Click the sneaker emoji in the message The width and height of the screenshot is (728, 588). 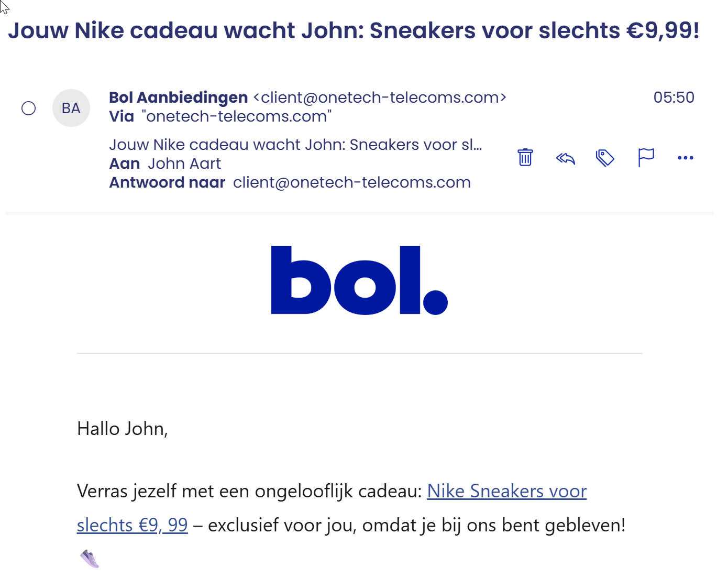coord(90,559)
